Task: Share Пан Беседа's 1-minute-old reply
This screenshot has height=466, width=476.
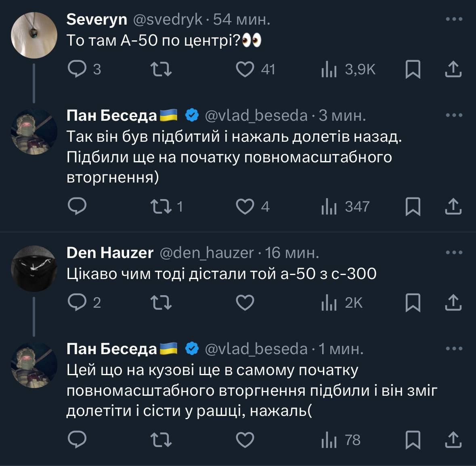Action: [x=453, y=440]
